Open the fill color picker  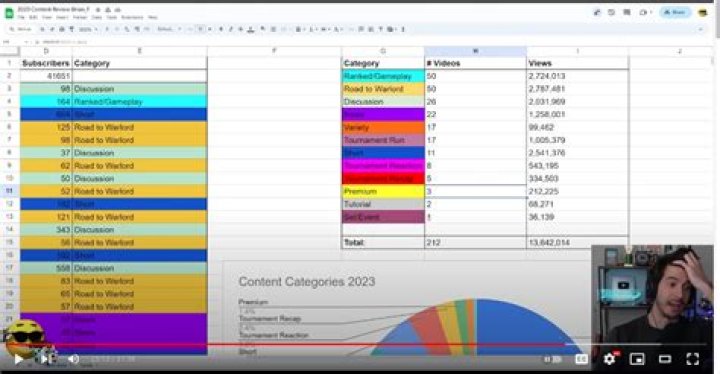[x=263, y=29]
